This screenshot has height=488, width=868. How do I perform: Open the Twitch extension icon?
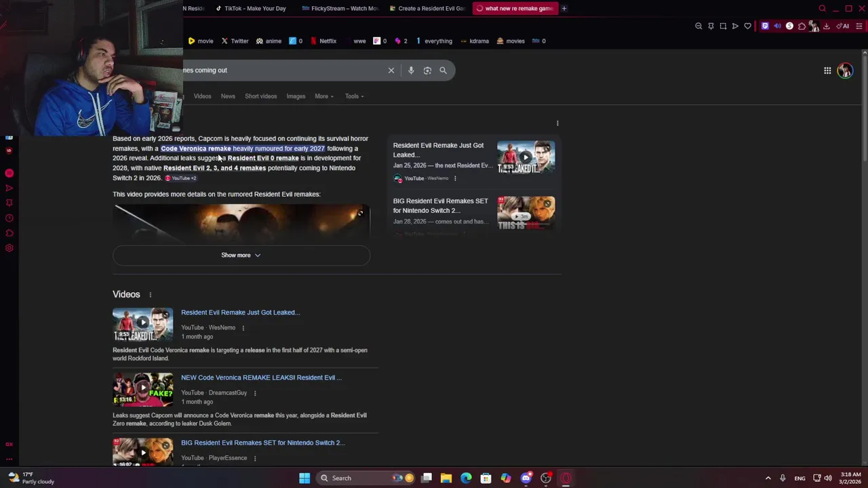(x=765, y=26)
